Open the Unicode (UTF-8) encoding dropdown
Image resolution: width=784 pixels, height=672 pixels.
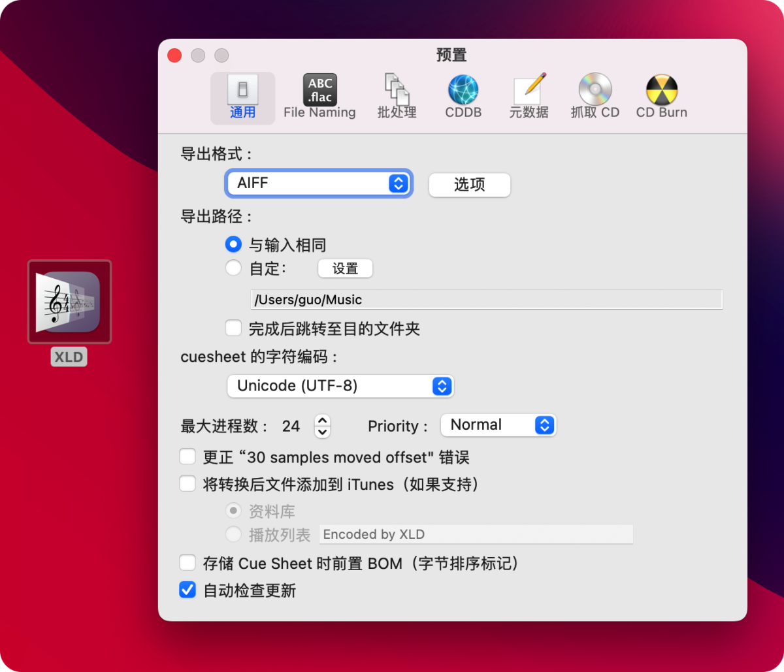(340, 386)
